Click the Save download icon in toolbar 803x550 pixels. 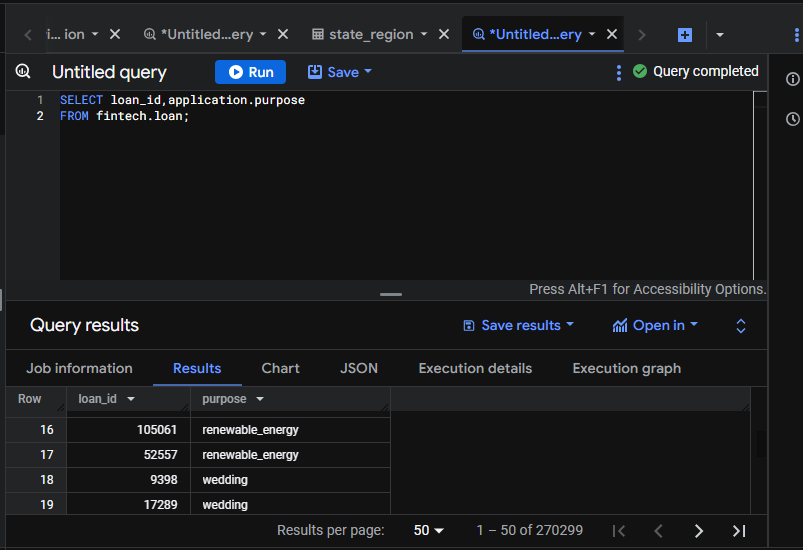pos(314,72)
